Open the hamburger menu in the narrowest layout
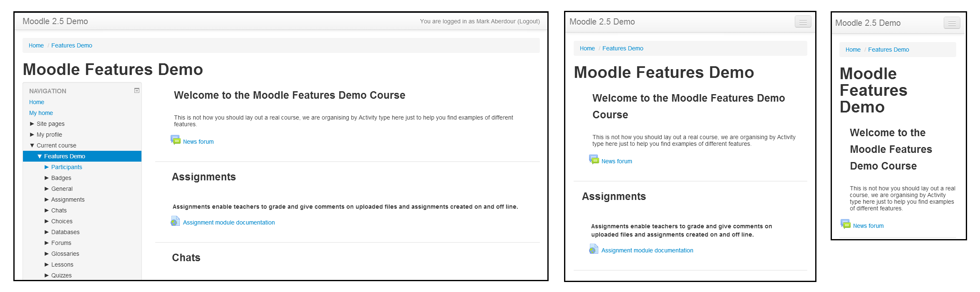This screenshot has height=292, width=980. pos(952,23)
